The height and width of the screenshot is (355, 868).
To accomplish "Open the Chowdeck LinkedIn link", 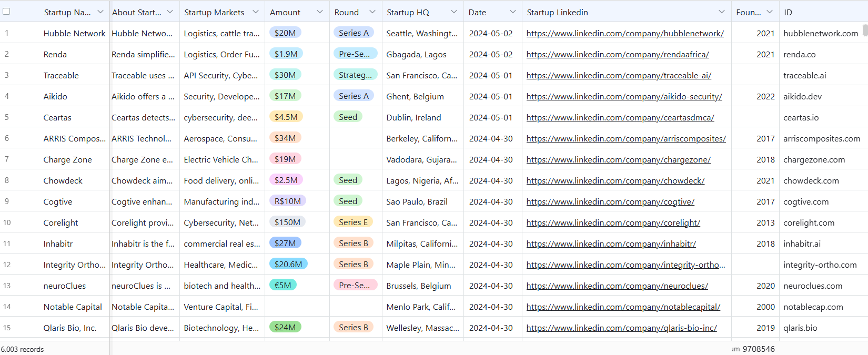I will pyautogui.click(x=615, y=180).
